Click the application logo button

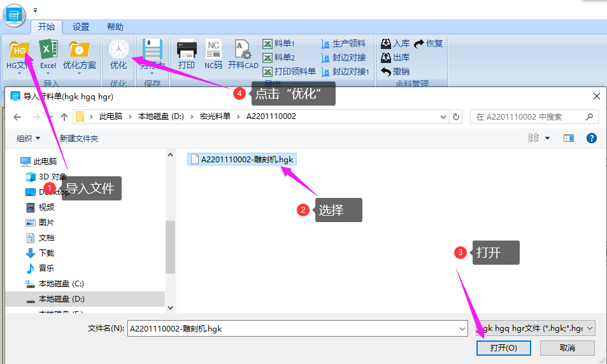[14, 15]
